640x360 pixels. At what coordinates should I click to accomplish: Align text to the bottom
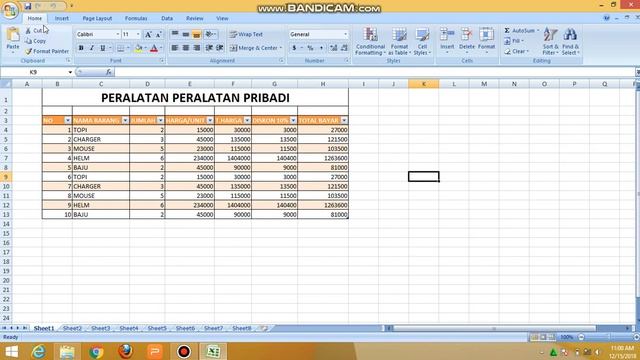pos(196,34)
